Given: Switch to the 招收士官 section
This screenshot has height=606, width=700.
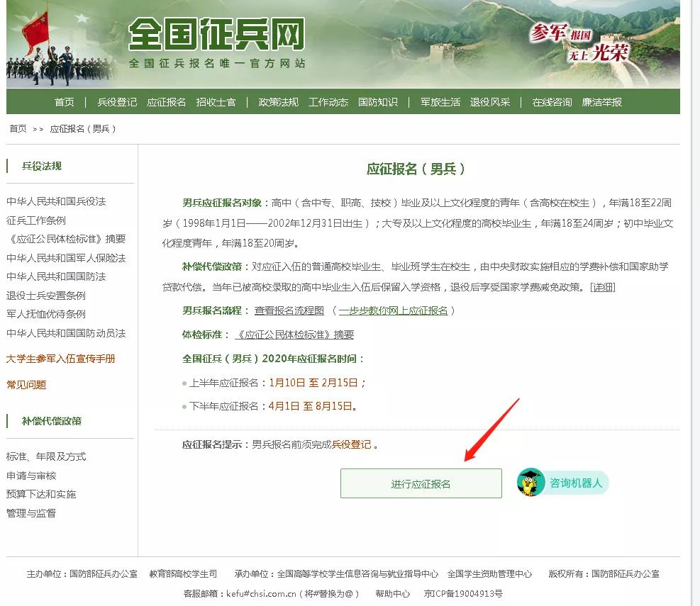Looking at the screenshot, I should [x=216, y=101].
